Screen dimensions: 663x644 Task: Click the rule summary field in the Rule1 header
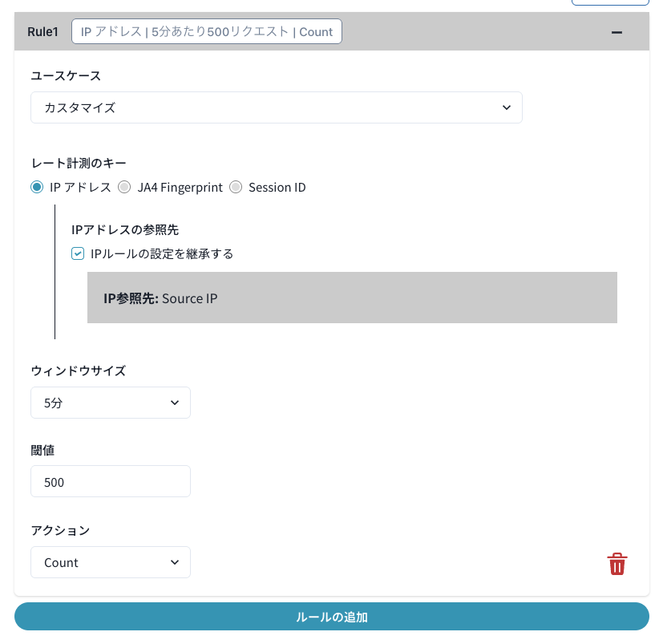click(x=206, y=32)
